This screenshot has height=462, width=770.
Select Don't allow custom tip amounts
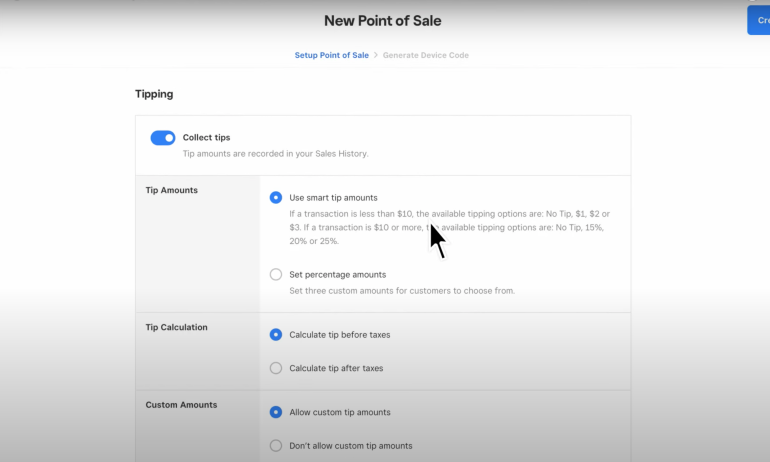pyautogui.click(x=276, y=446)
